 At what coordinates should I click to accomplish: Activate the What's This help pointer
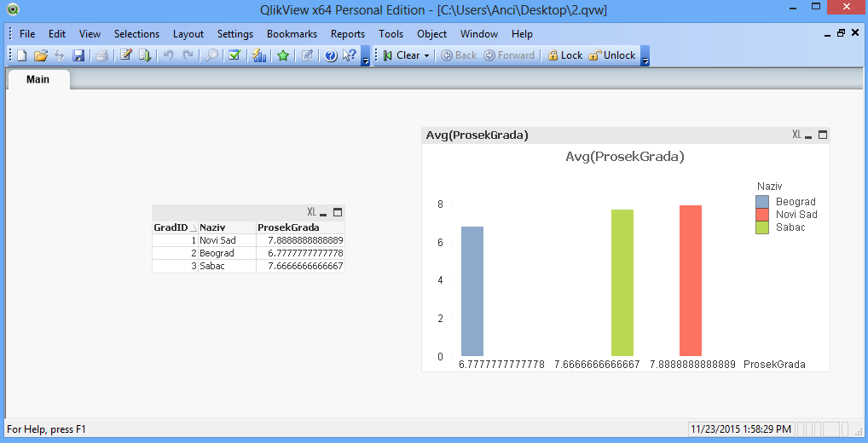350,55
